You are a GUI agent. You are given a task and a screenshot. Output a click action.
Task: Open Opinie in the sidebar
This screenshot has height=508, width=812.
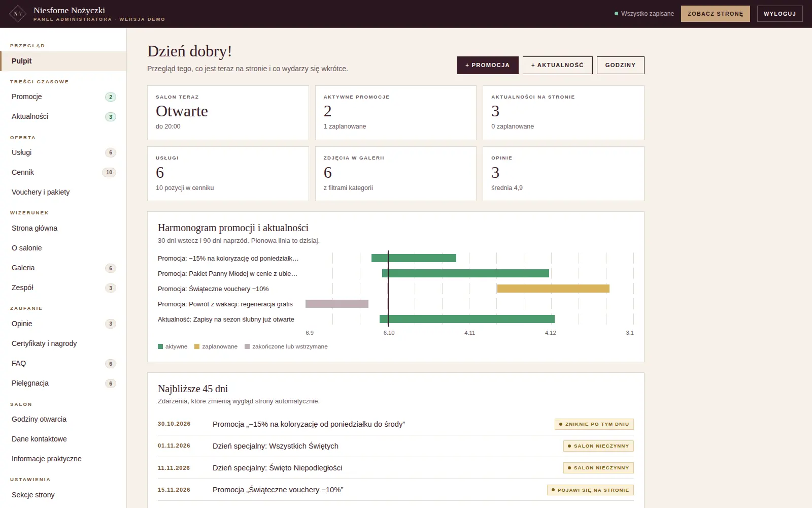click(63, 324)
